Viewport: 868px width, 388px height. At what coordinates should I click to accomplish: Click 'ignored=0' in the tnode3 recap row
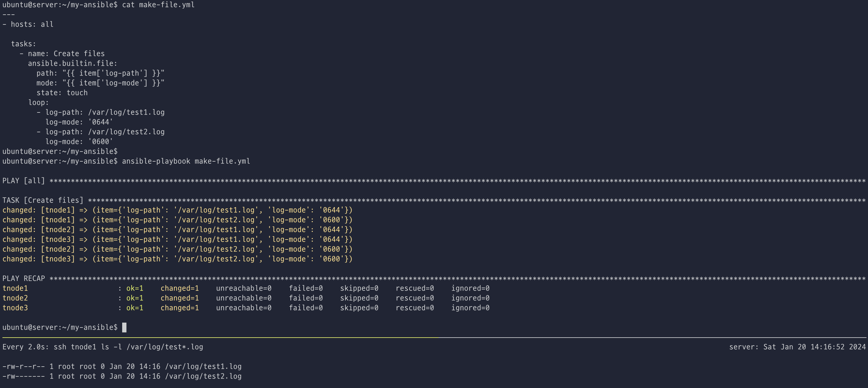[x=470, y=308]
